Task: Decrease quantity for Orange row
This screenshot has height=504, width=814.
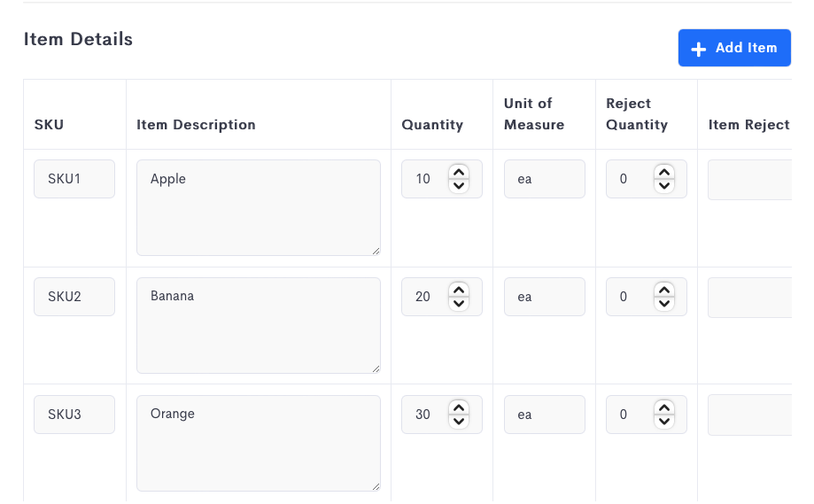Action: coord(459,422)
